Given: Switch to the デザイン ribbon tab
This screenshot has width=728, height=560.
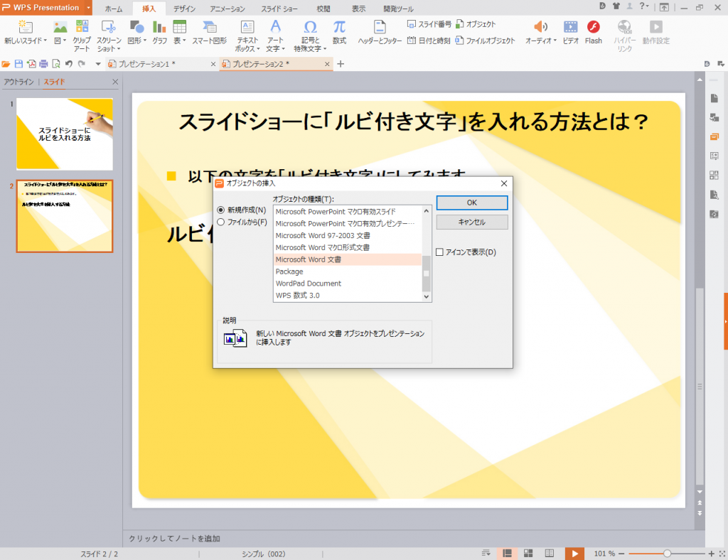Looking at the screenshot, I should [185, 9].
